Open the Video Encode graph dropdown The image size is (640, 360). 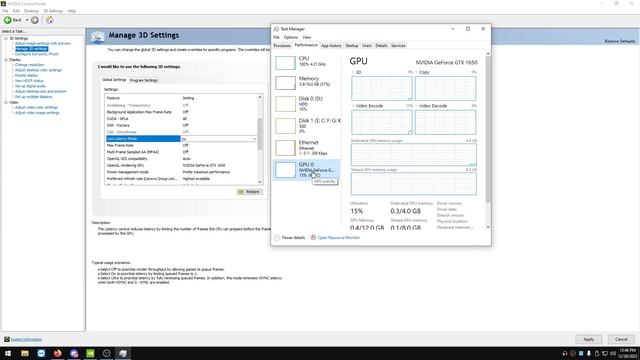353,106
